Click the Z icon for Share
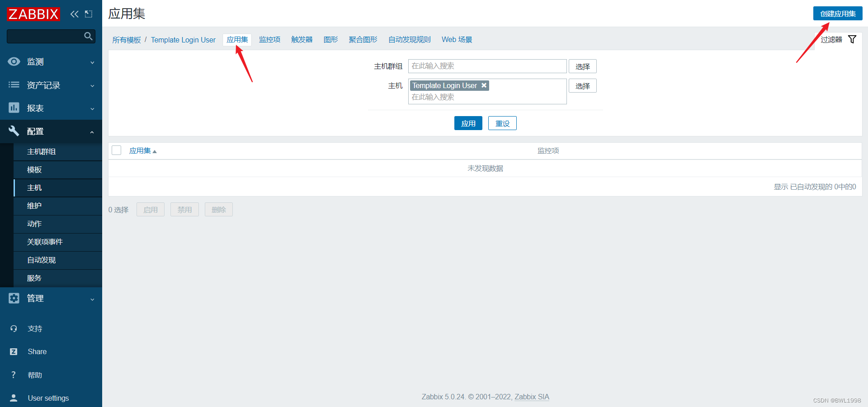 (14, 351)
